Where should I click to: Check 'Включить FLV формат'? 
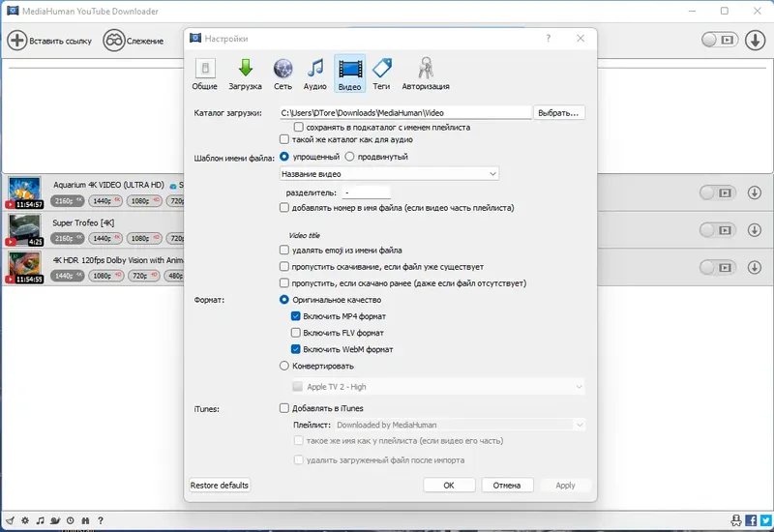[x=296, y=333]
